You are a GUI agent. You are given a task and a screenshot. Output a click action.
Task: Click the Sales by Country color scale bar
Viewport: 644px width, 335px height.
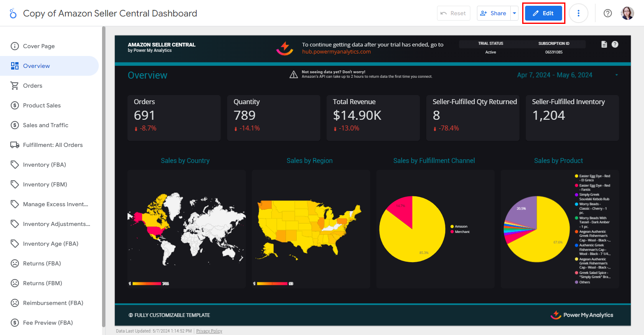point(146,284)
